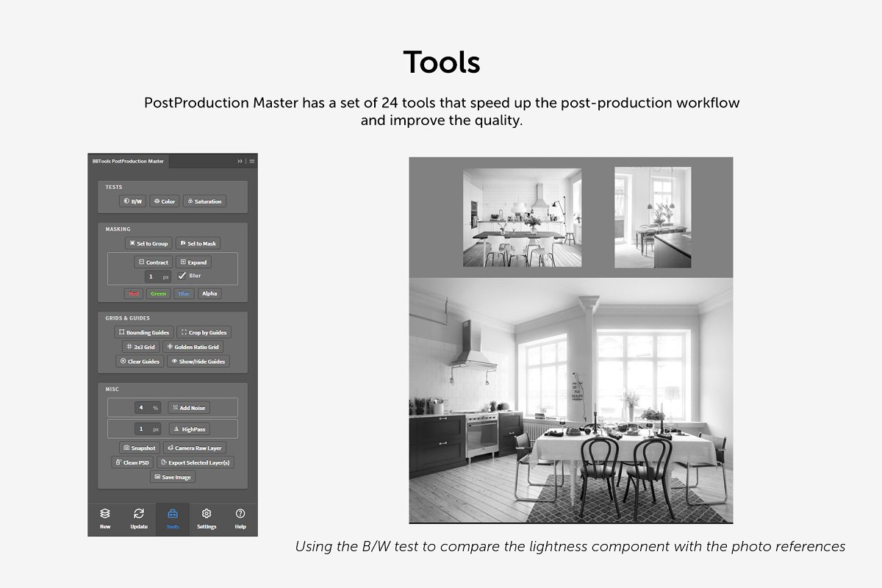Apply Add Noise
This screenshot has height=588, width=882.
pos(188,407)
